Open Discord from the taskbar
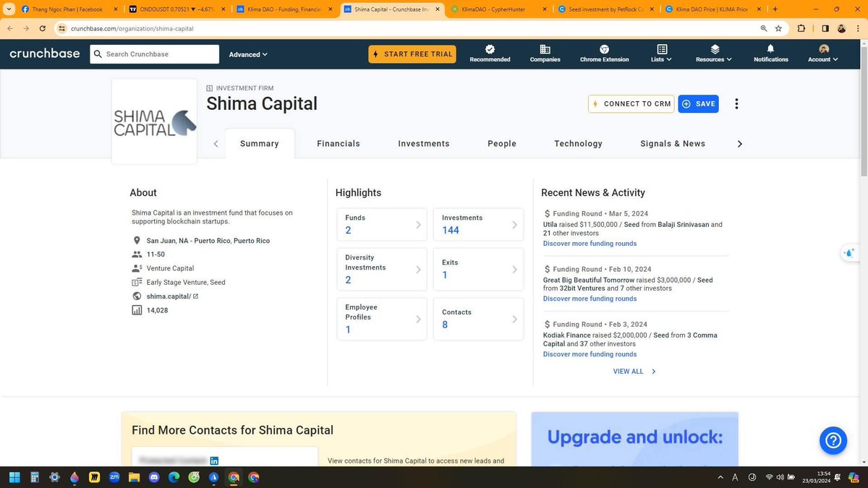Image resolution: width=868 pixels, height=488 pixels. 153,477
